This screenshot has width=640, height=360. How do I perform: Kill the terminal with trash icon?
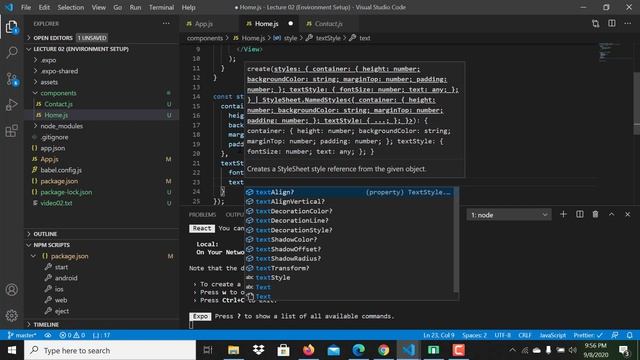point(596,214)
